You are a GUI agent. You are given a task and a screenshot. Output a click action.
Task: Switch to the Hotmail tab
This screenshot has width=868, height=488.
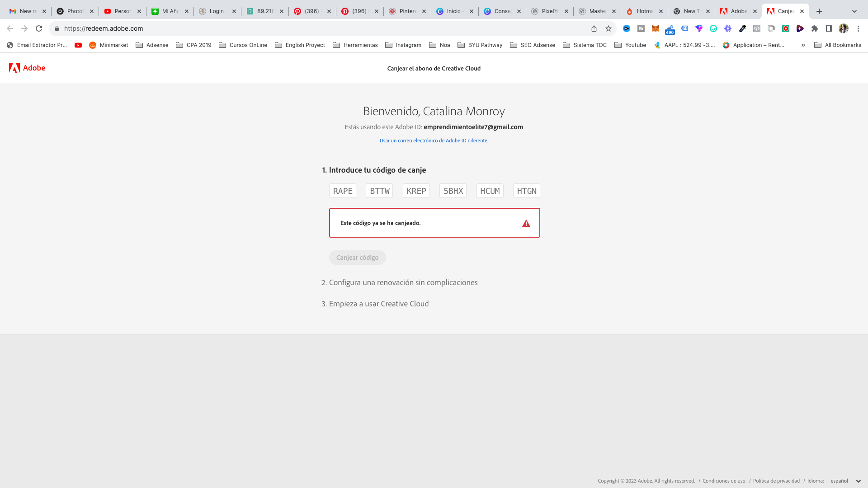click(x=644, y=11)
